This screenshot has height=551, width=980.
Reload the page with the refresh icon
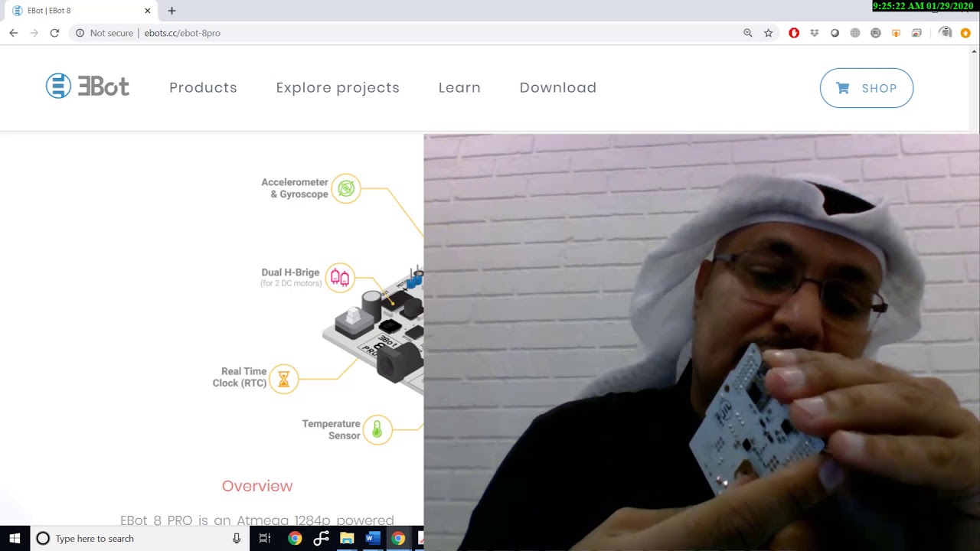click(x=54, y=33)
